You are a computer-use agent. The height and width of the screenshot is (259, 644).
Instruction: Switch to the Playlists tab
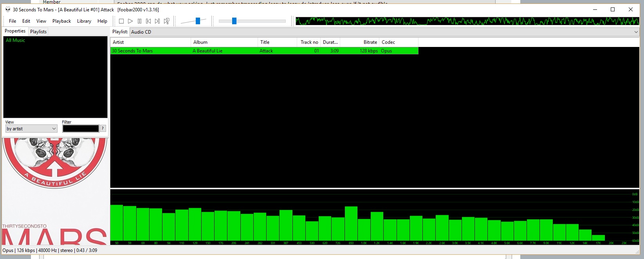pyautogui.click(x=38, y=31)
